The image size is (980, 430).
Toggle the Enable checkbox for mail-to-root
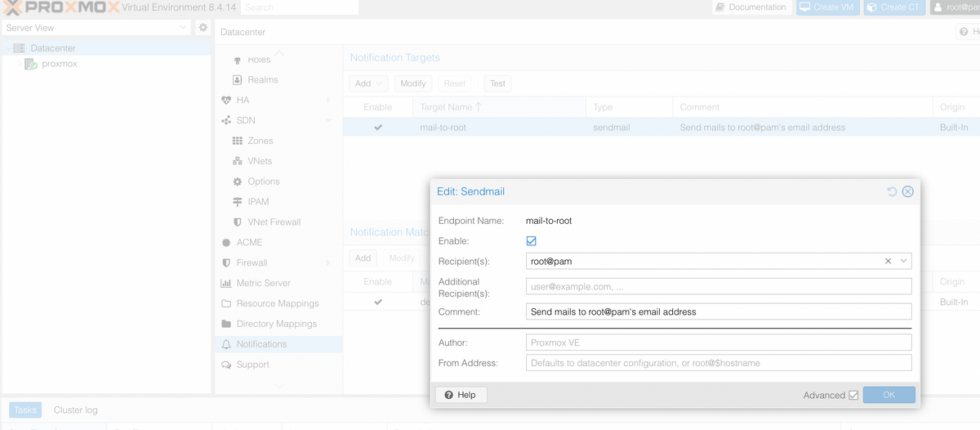coord(532,241)
